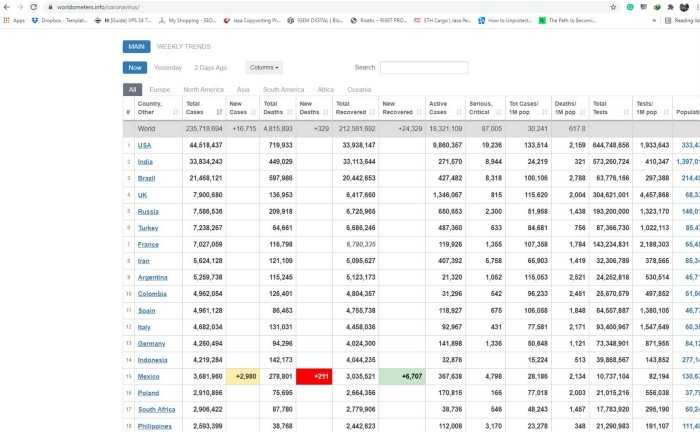The image size is (700, 432).
Task: Open the Extensions puzzle-piece icon
Action: coord(671,7)
